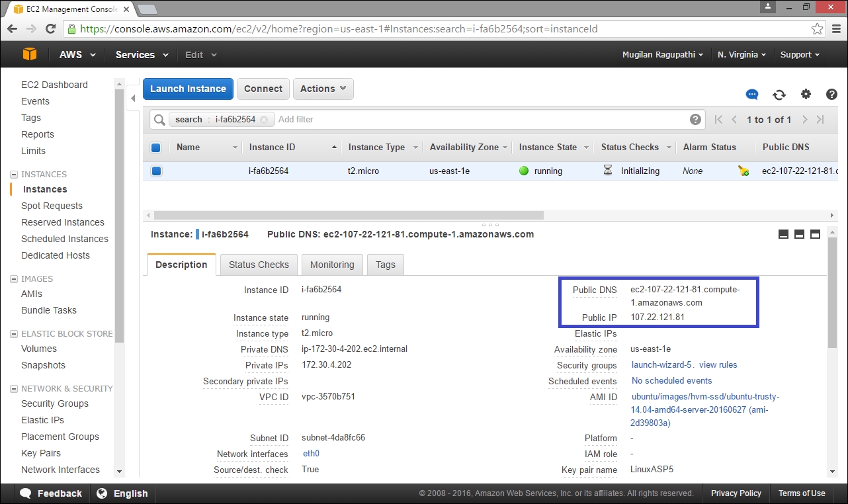
Task: Remove the i-fa6b2564 search filter
Action: click(264, 120)
